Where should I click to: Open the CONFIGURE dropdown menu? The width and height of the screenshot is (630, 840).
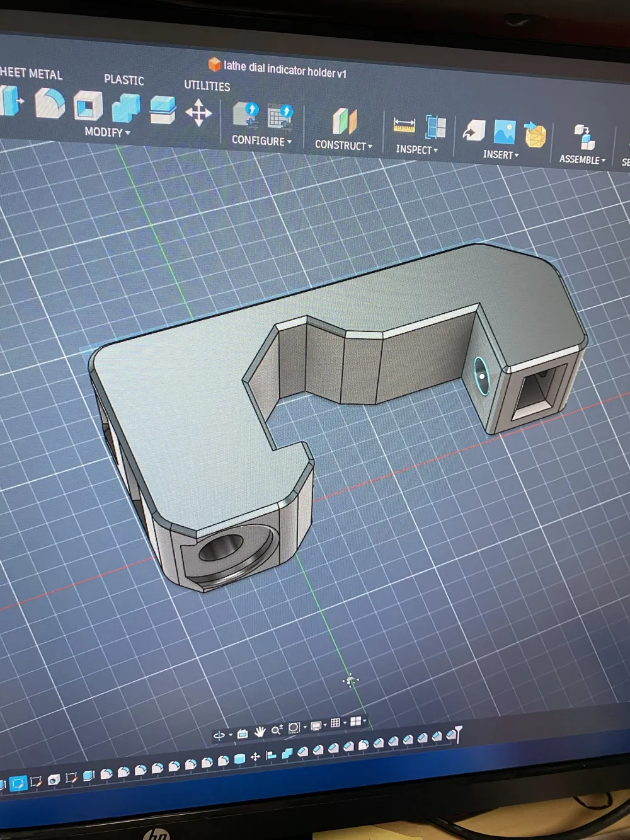coord(261,141)
